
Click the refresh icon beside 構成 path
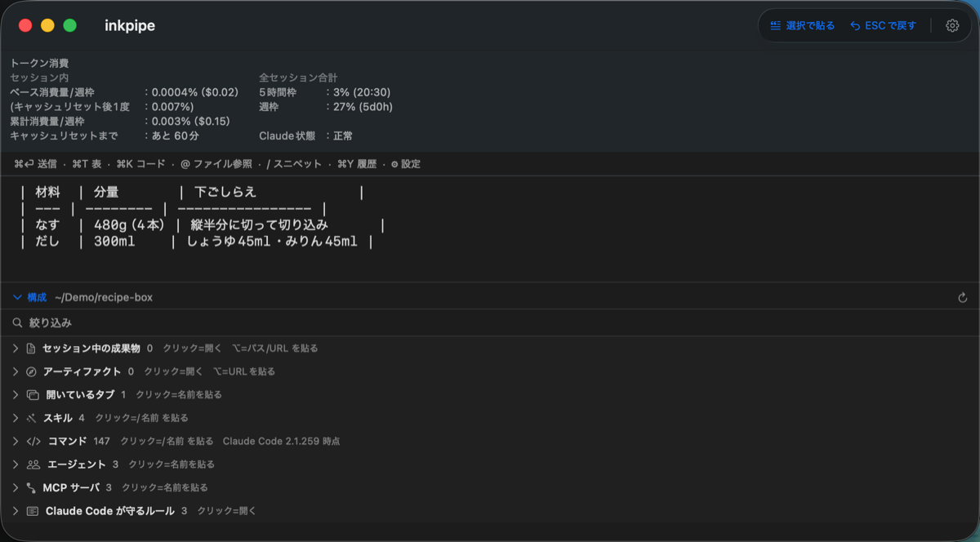point(963,298)
